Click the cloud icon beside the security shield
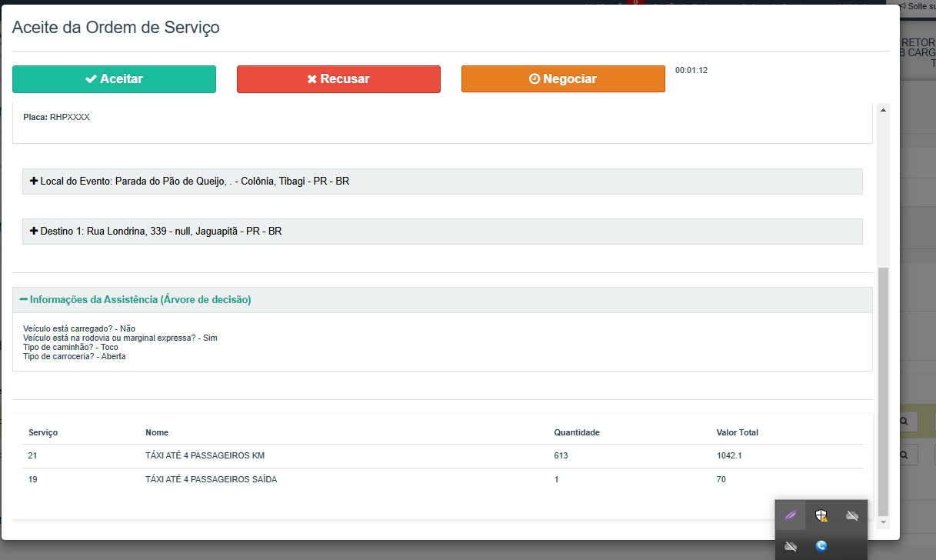This screenshot has width=936, height=560. point(851,515)
